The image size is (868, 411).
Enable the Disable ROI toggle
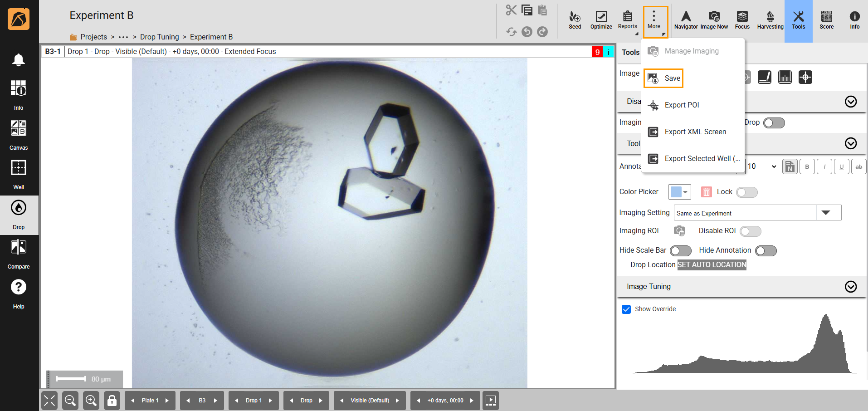click(750, 231)
